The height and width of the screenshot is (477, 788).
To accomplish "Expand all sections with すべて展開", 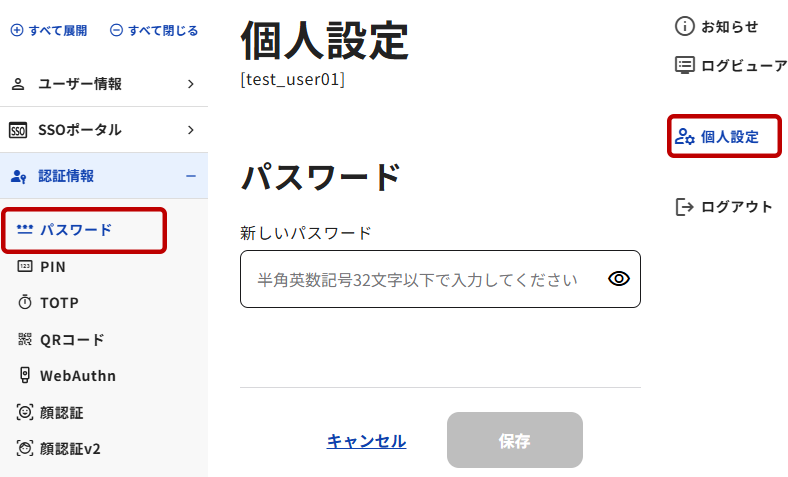I will tap(49, 31).
